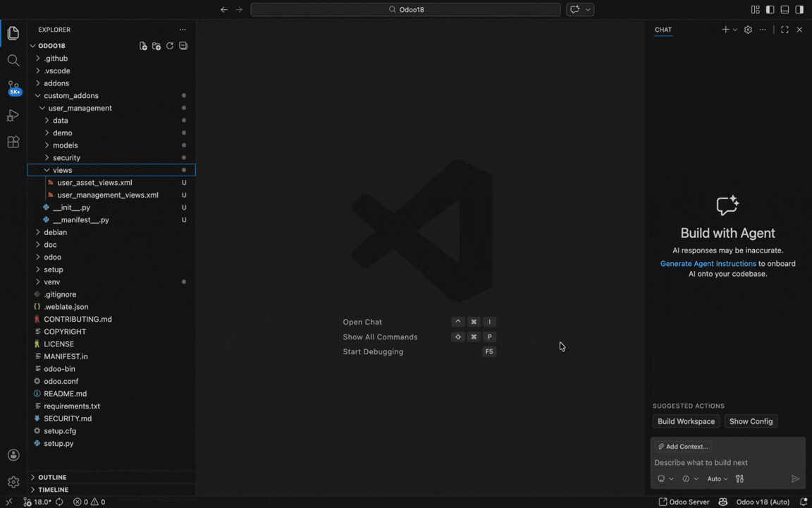Start a new chat with plus icon
The height and width of the screenshot is (508, 812).
click(725, 30)
